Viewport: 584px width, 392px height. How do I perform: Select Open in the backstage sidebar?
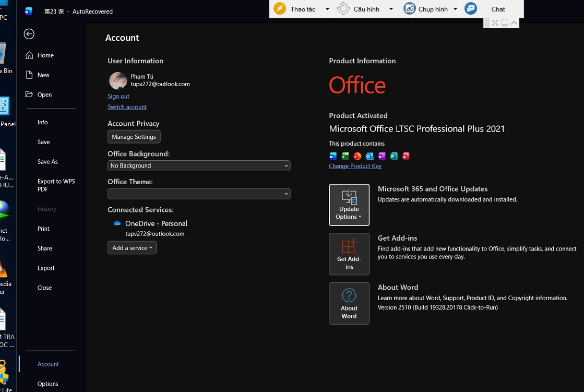click(x=44, y=94)
